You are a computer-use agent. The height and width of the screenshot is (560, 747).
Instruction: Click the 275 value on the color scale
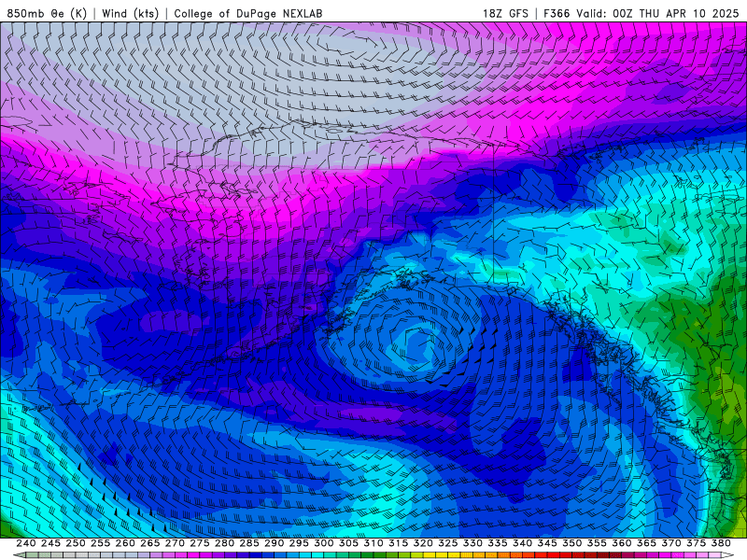pos(200,543)
